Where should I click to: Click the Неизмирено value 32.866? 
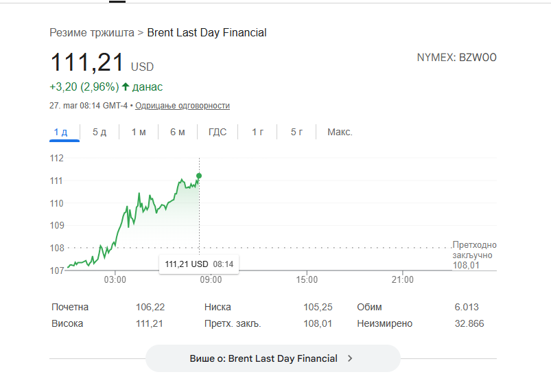[469, 324]
